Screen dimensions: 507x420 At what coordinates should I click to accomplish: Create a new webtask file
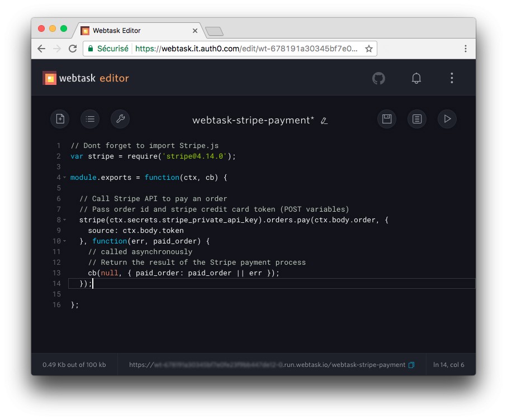(x=60, y=119)
